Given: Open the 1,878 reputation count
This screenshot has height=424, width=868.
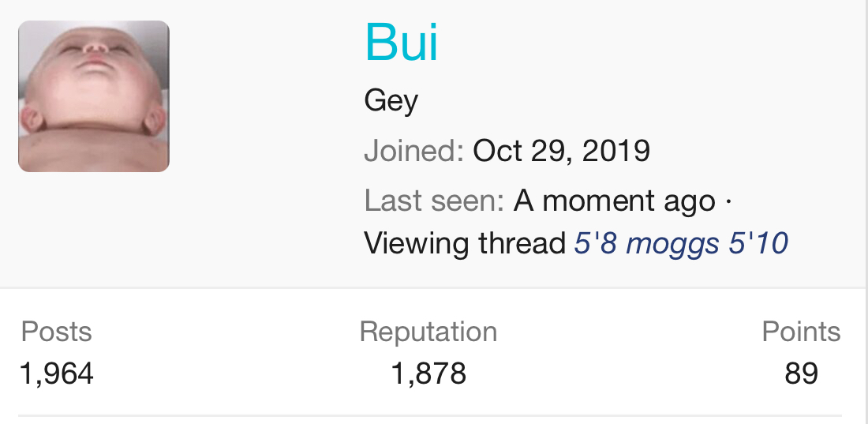Looking at the screenshot, I should [428, 373].
